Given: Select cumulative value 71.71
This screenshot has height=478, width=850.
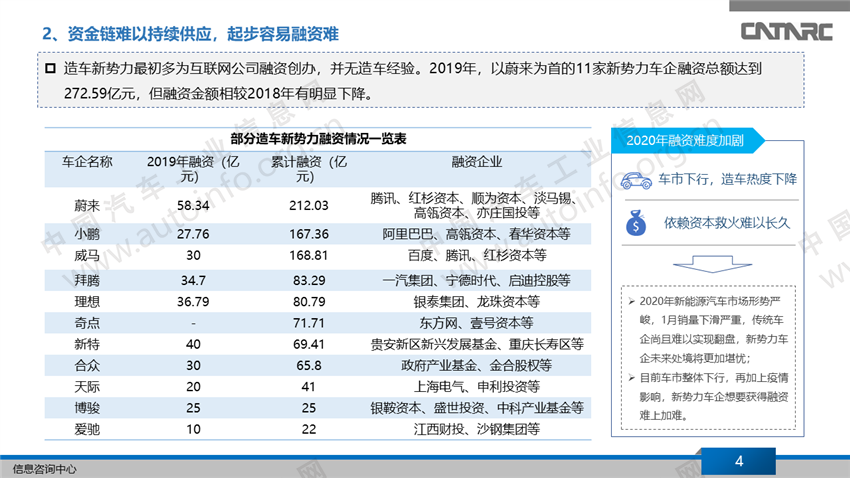Looking at the screenshot, I should [x=308, y=323].
